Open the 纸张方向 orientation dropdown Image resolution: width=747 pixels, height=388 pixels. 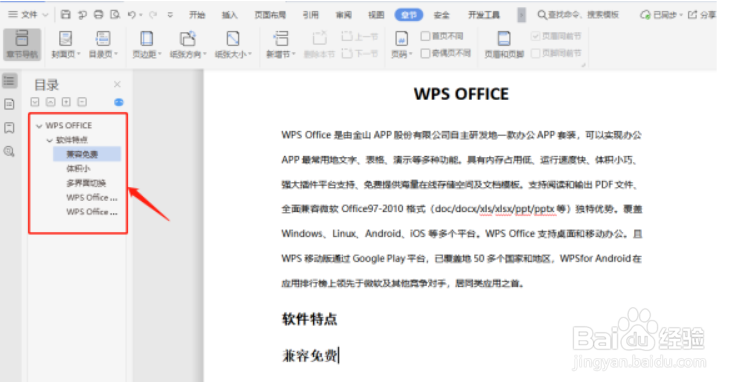[x=188, y=44]
